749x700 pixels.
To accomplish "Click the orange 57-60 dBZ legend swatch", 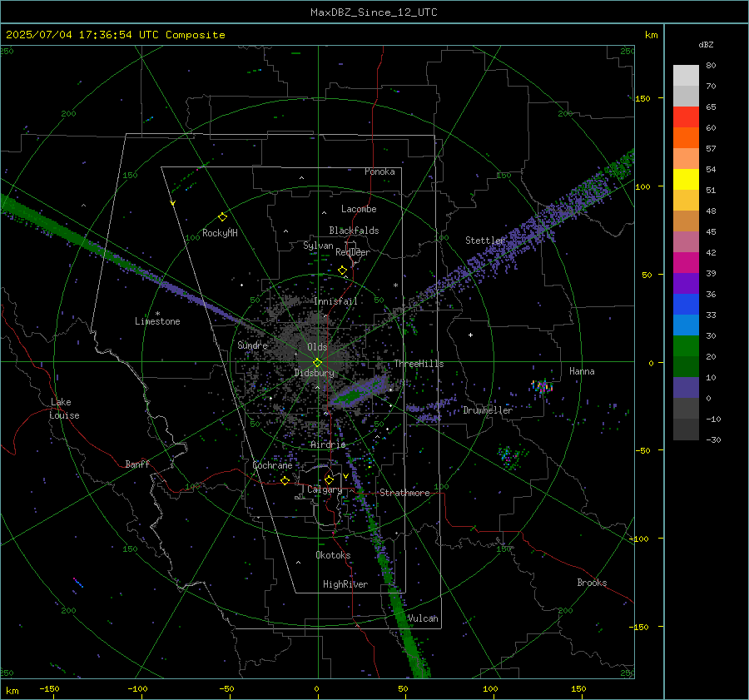I will click(686, 138).
